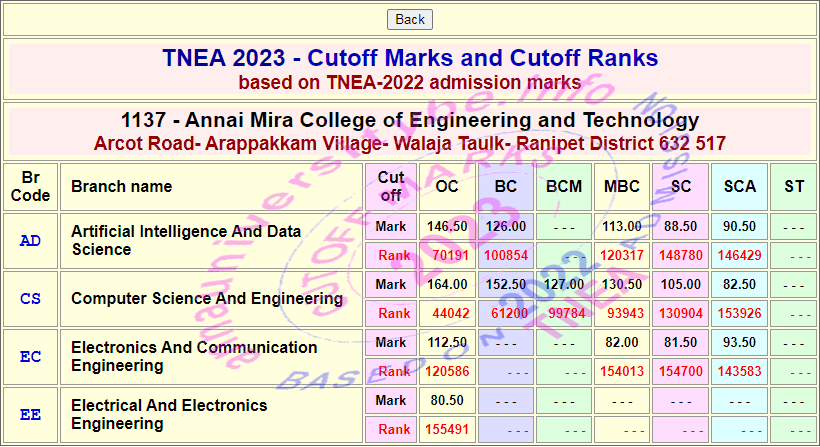Select the Annai Mira College name heading

[410, 120]
